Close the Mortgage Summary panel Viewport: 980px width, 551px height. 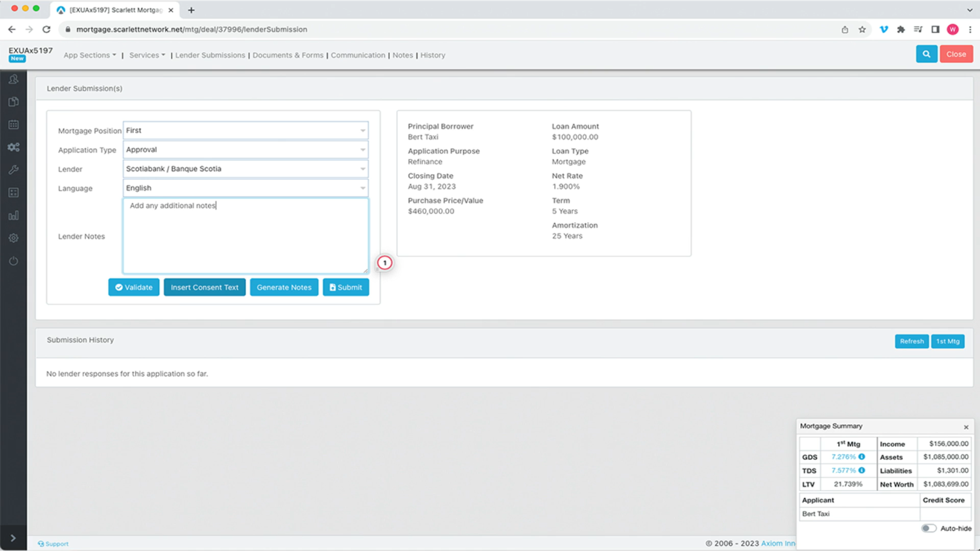[x=966, y=427]
